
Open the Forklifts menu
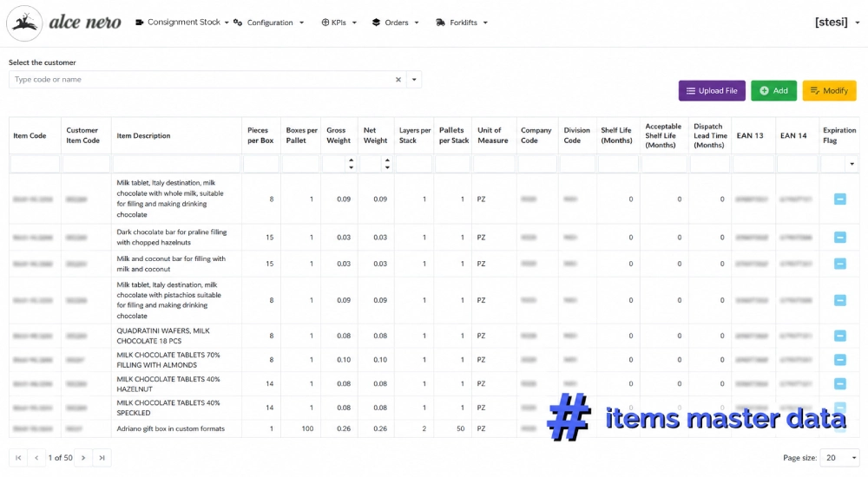tap(462, 23)
